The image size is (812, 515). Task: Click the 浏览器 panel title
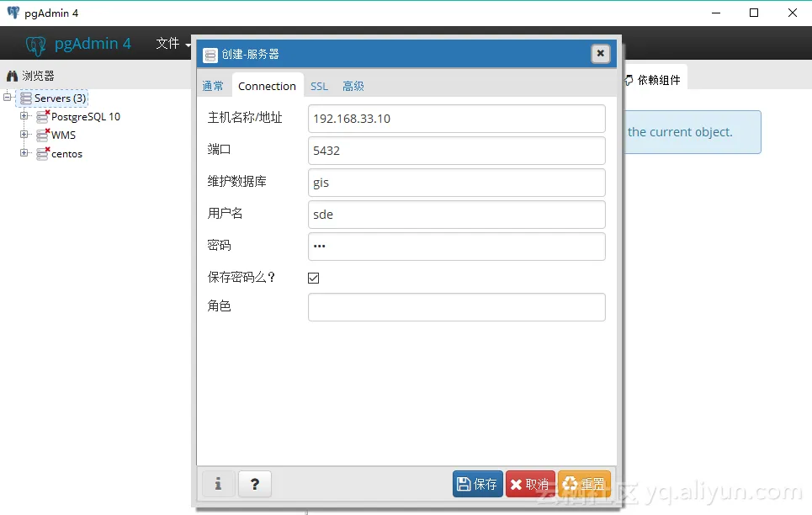click(38, 77)
